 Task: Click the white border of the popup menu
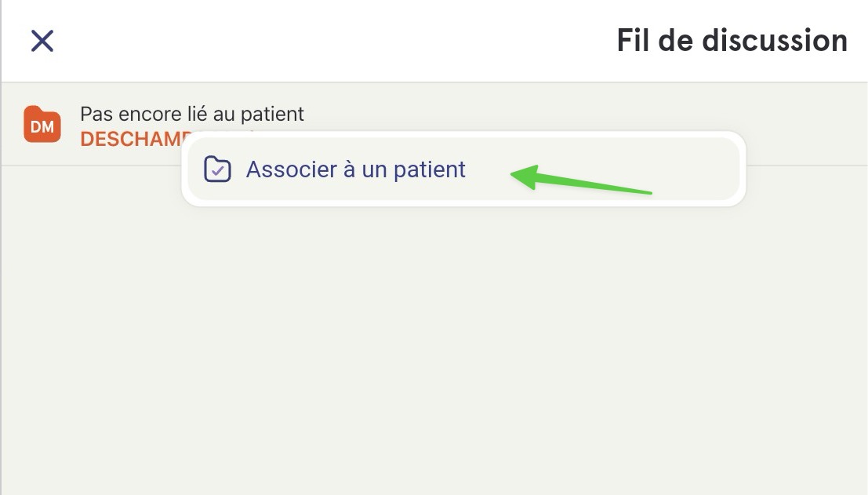[x=464, y=202]
